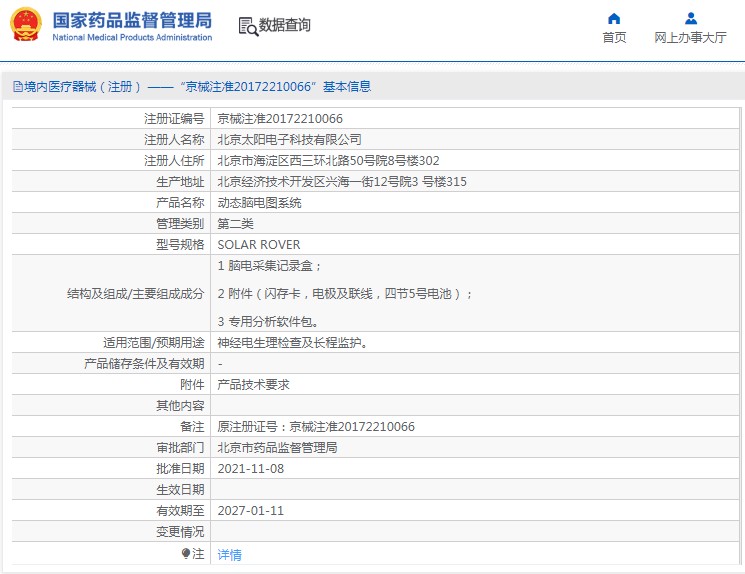Click the product name 动态脑电图系统 cell
The height and width of the screenshot is (574, 745).
[x=259, y=203]
